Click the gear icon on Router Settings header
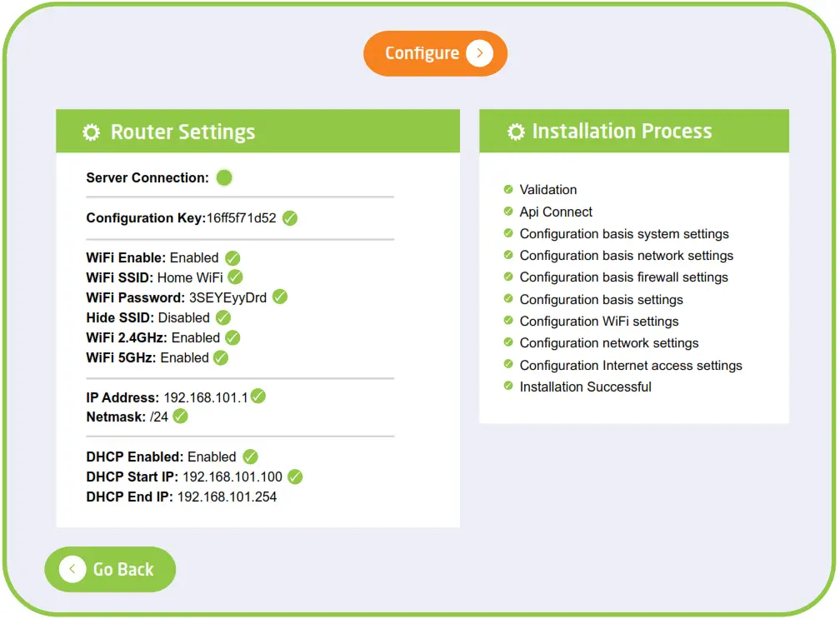This screenshot has height=619, width=840. [90, 131]
